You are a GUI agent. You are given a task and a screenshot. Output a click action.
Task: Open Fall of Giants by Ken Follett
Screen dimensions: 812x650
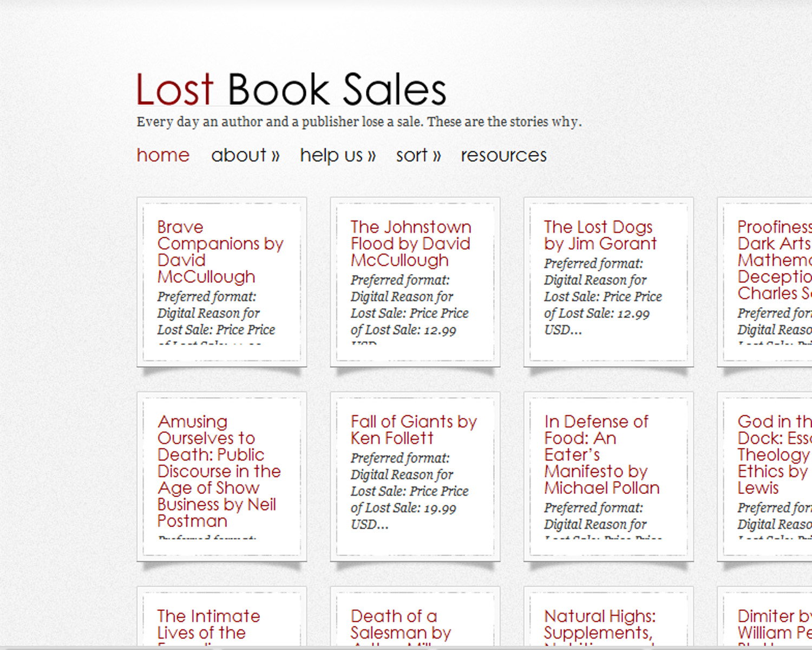coord(413,430)
